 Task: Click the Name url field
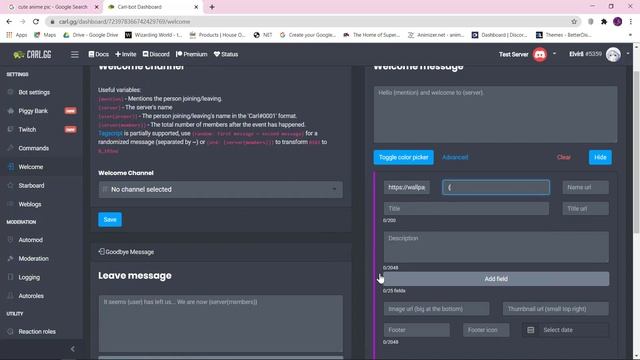coord(585,187)
